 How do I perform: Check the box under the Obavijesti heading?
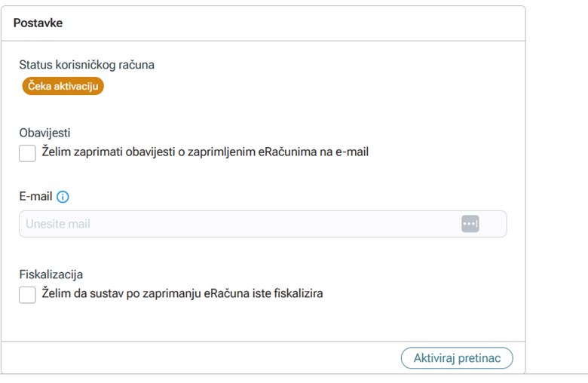tap(27, 153)
